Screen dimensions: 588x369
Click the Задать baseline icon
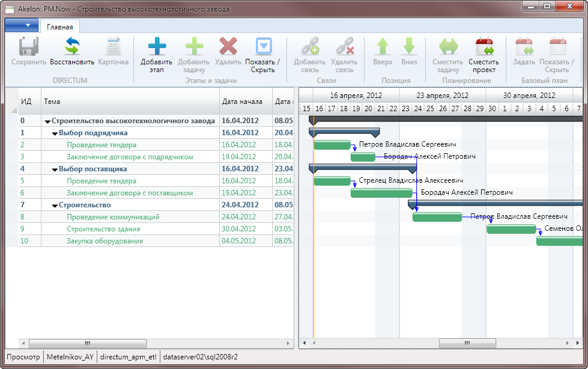tap(524, 46)
